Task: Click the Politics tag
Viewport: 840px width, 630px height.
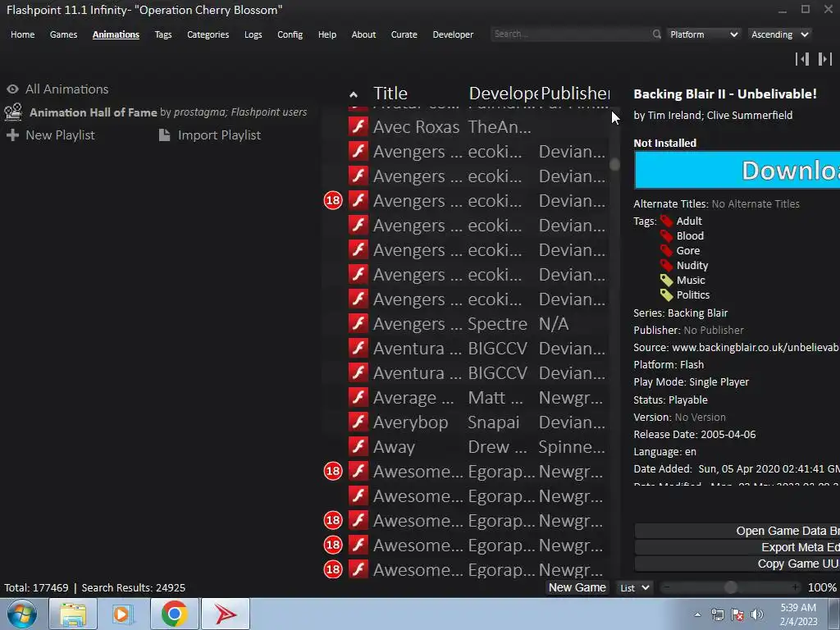Action: 692,294
